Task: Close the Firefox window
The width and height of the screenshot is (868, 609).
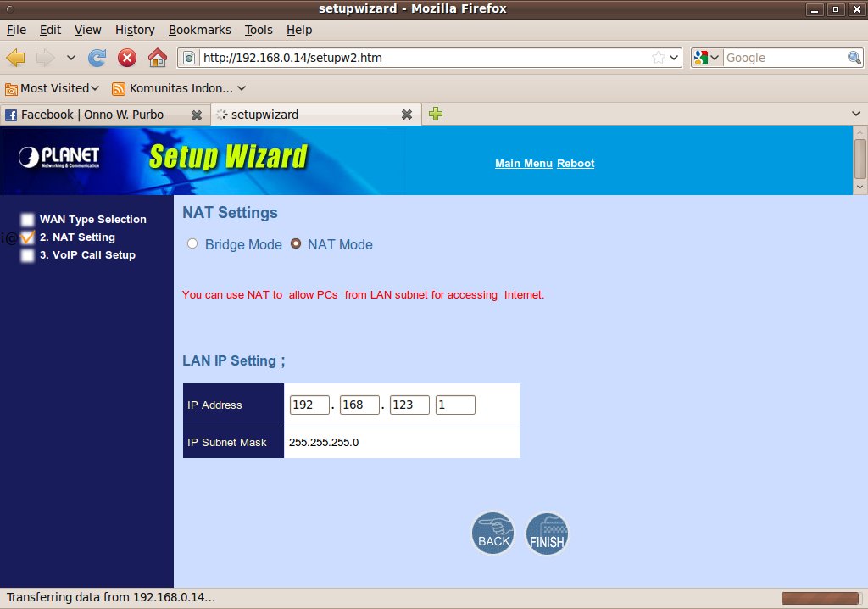Action: click(x=857, y=9)
